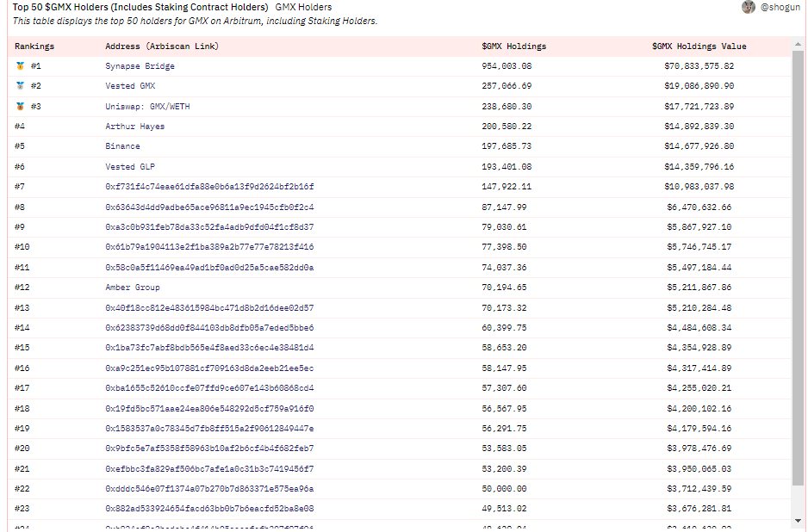Sort by $GMX Holdings column header
The width and height of the screenshot is (808, 532).
(513, 46)
